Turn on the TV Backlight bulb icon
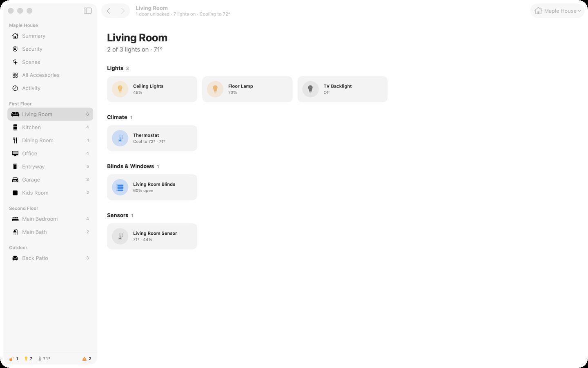This screenshot has width=588, height=368. click(310, 89)
